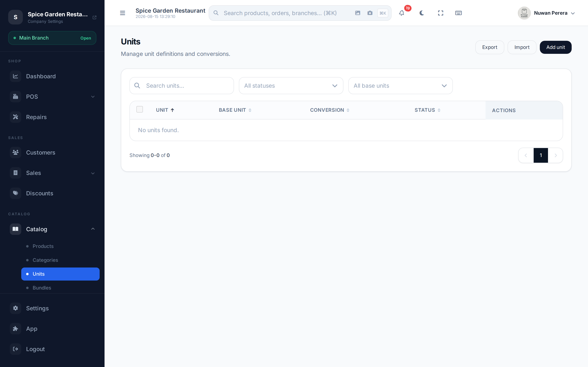The height and width of the screenshot is (367, 588).
Task: Toggle dark mode moon icon
Action: pos(422,13)
